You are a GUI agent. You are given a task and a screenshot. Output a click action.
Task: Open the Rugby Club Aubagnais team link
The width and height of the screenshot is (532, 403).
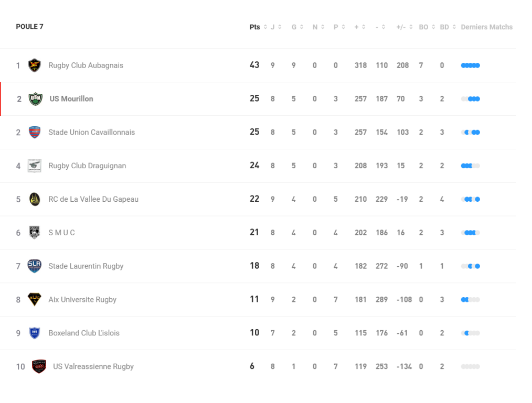pyautogui.click(x=86, y=66)
